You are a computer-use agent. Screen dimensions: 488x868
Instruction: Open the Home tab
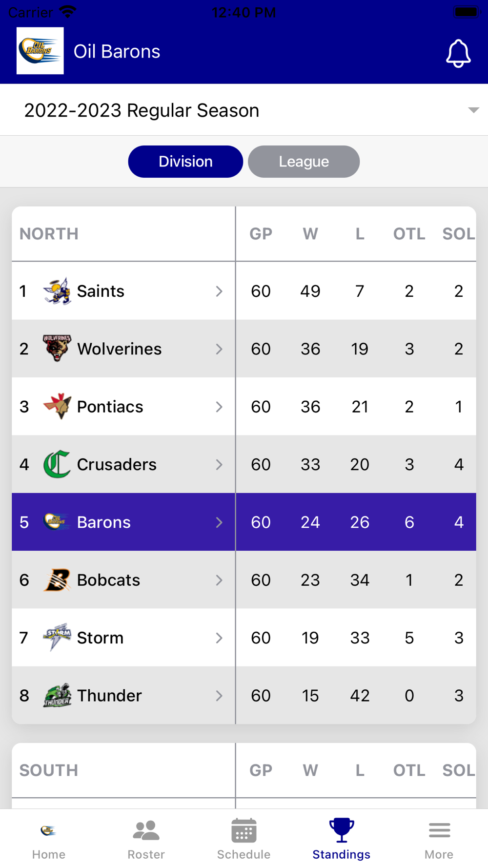(x=48, y=839)
